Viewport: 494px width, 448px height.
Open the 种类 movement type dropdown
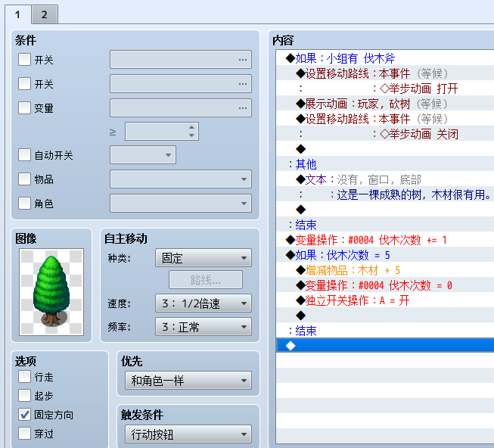coord(204,258)
